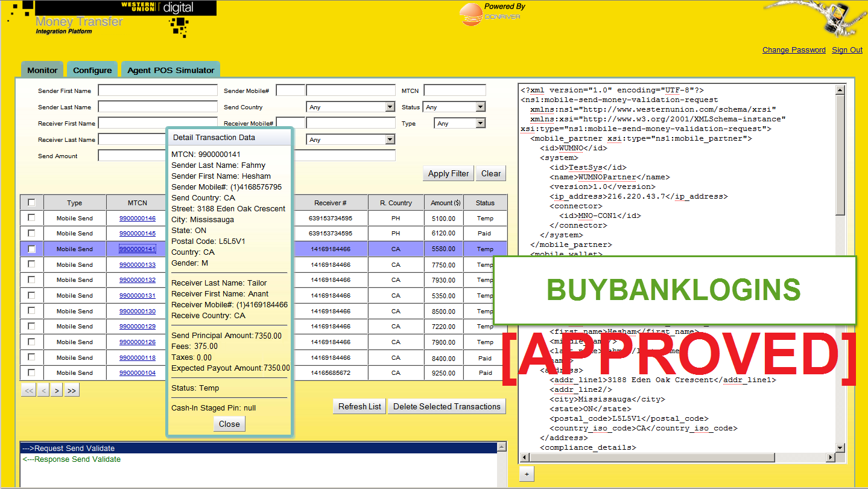The width and height of the screenshot is (868, 489).
Task: Open transaction link 9900000104
Action: (138, 372)
